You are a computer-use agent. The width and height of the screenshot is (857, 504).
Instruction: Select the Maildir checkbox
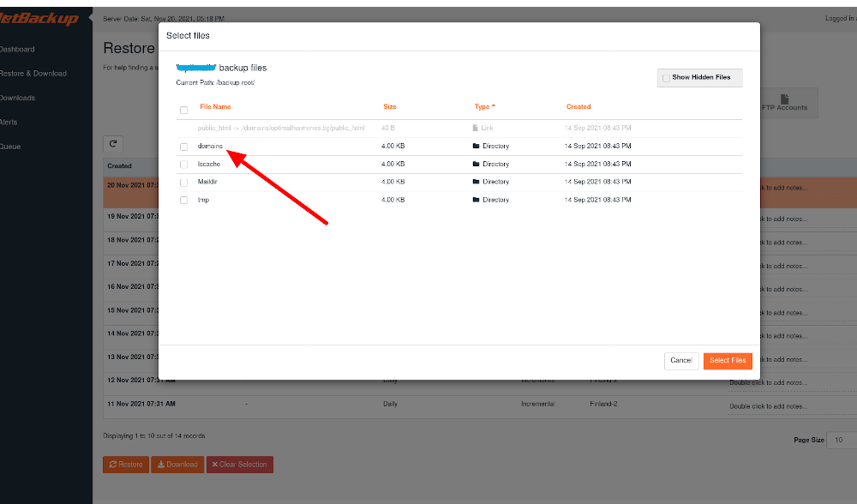tap(183, 183)
